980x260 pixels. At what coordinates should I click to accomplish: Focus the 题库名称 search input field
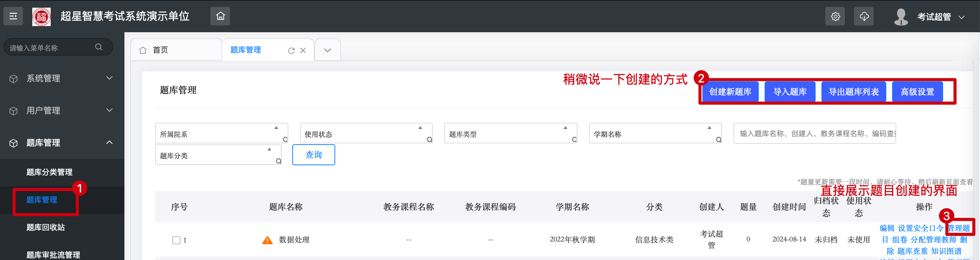(x=814, y=133)
